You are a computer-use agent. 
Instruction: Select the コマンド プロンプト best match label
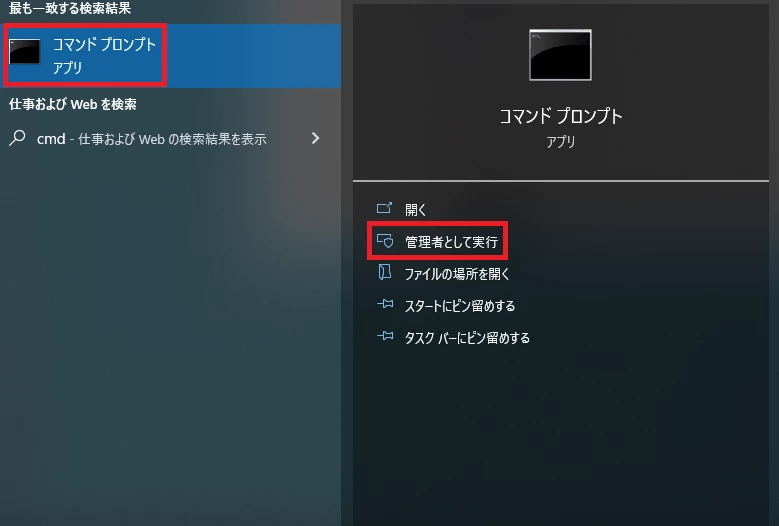104,44
